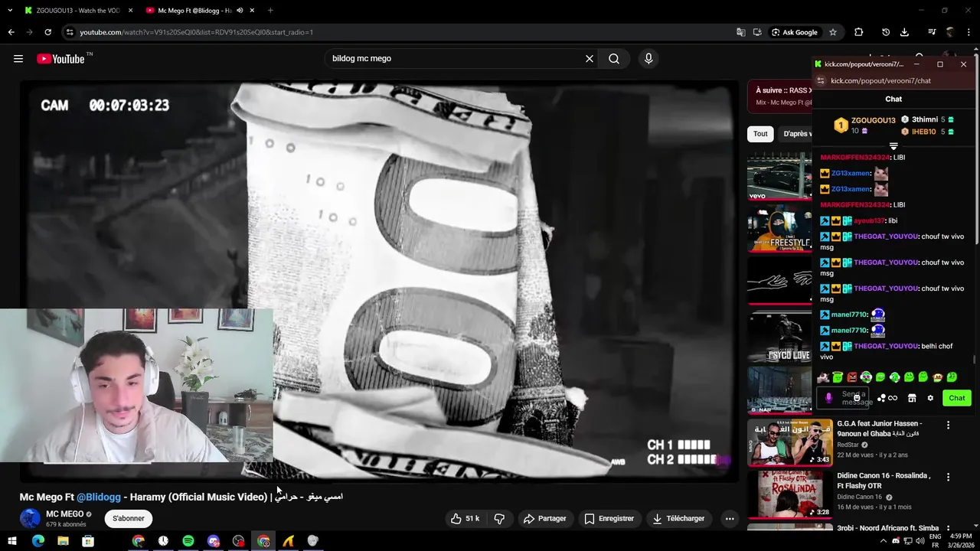The image size is (980, 551).
Task: Subscribe with S'abonner button
Action: 129,518
